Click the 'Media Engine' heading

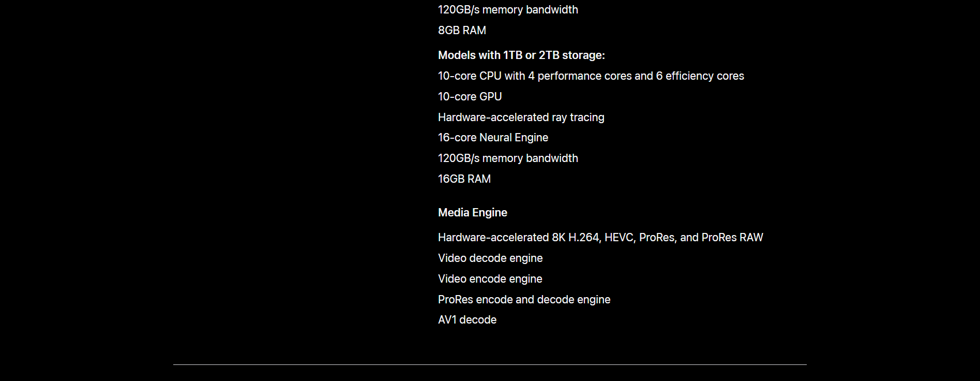[x=472, y=213]
